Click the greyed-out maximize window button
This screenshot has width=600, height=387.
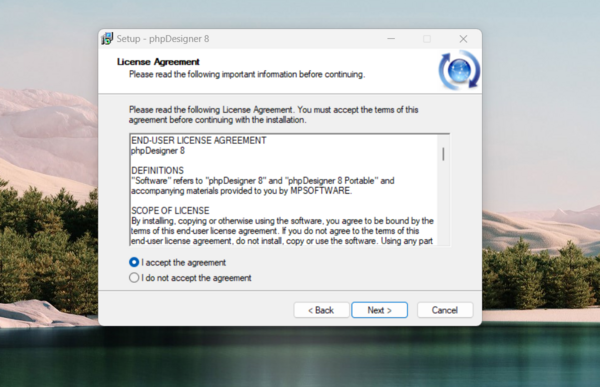pyautogui.click(x=427, y=39)
